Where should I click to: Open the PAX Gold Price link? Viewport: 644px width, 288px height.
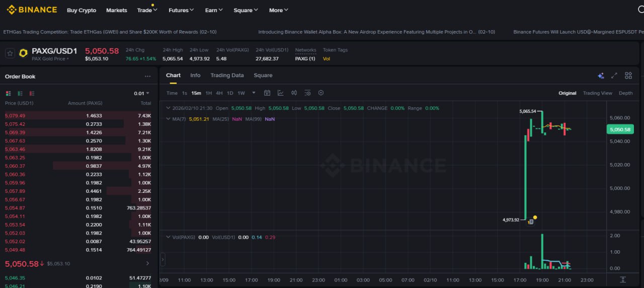tap(50, 59)
